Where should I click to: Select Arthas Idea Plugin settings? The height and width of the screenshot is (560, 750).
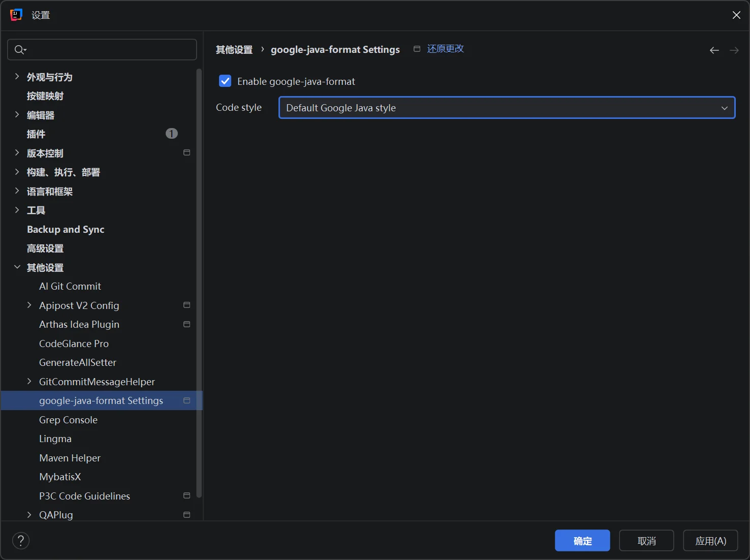79,324
